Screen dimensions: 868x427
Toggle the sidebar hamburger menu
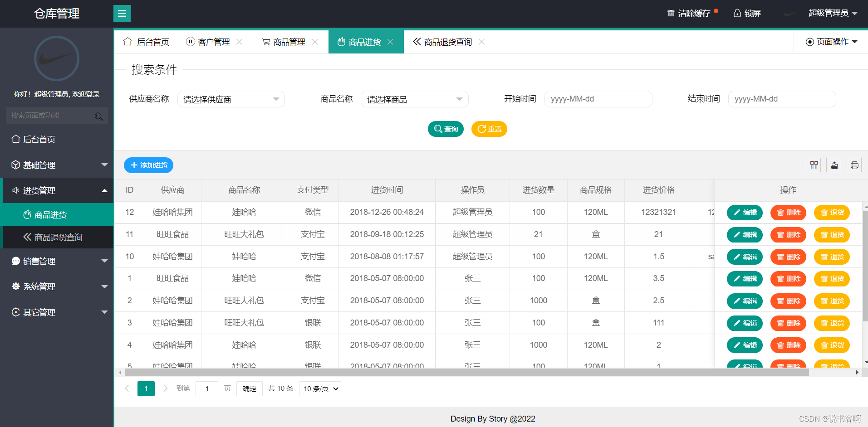pos(122,13)
